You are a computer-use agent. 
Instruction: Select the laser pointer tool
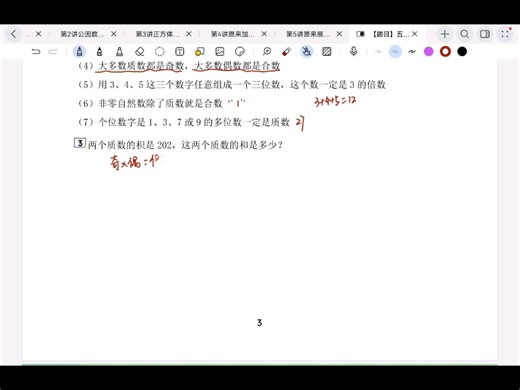pyautogui.click(x=287, y=52)
